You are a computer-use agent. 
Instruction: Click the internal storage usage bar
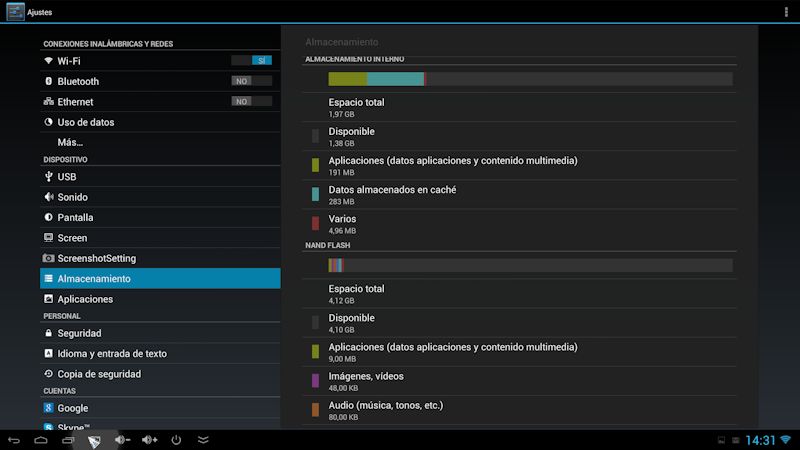point(531,79)
